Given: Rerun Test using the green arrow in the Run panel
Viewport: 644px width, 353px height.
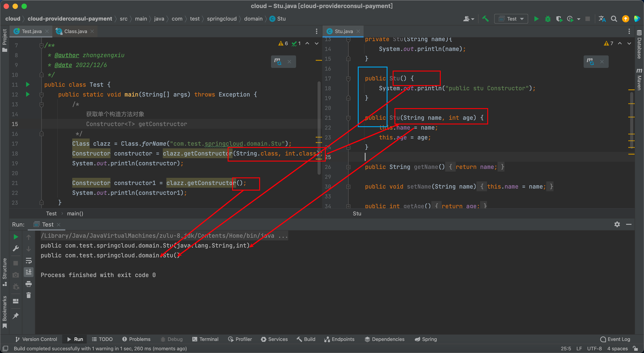Looking at the screenshot, I should click(x=15, y=237).
